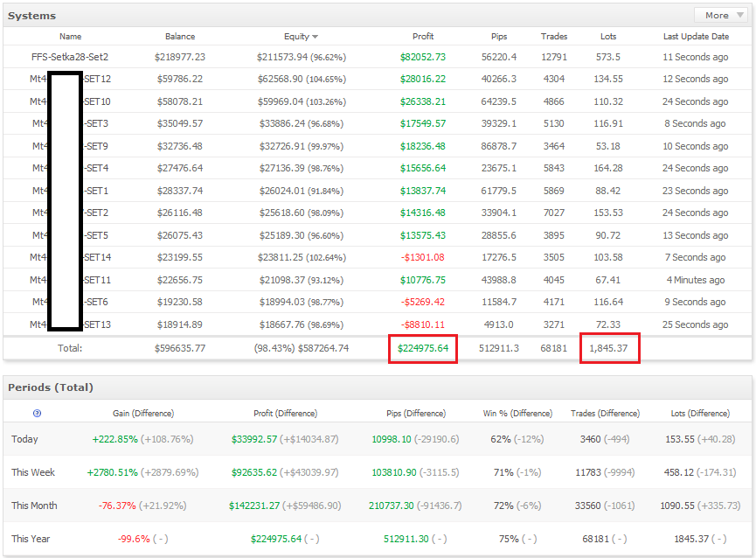
Task: Open the system ending in SET12
Action: (x=71, y=79)
